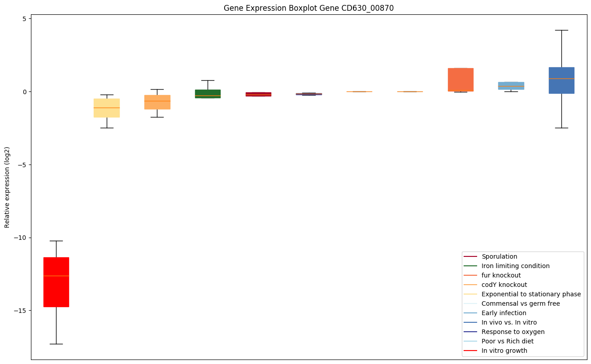
Task: Select the dark green boxplot box
Action: pos(208,94)
